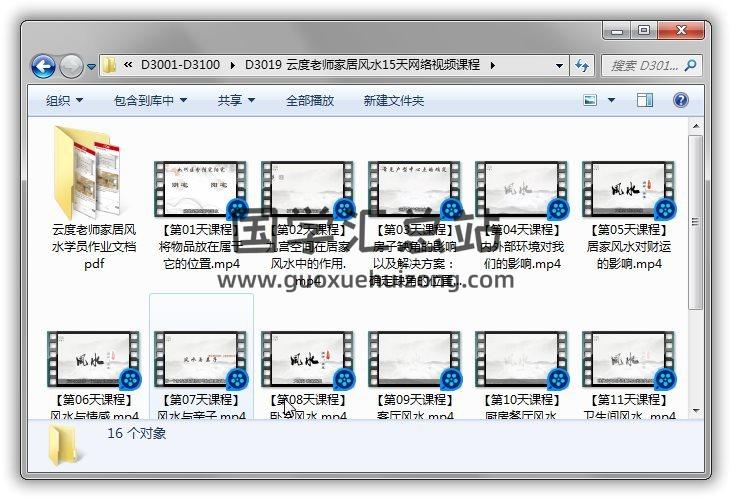This screenshot has height=500, width=732.
Task: Click the folder icon in details pane
Action: coord(64,445)
